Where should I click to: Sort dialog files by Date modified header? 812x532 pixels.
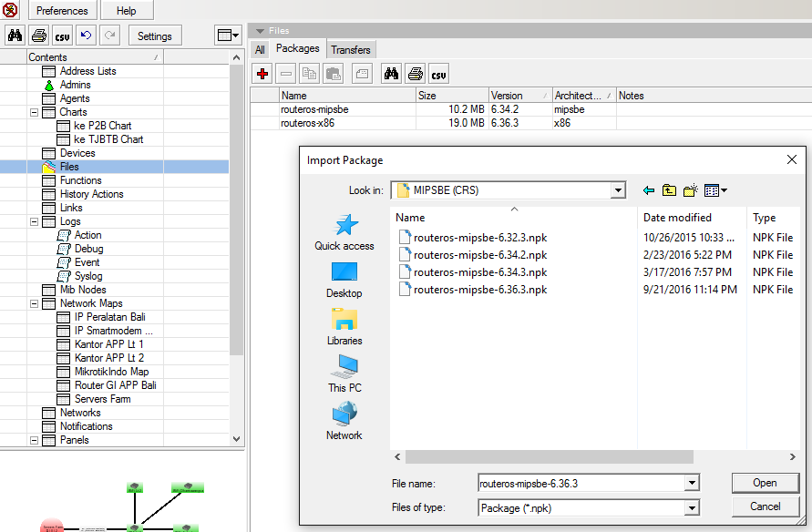click(692, 218)
